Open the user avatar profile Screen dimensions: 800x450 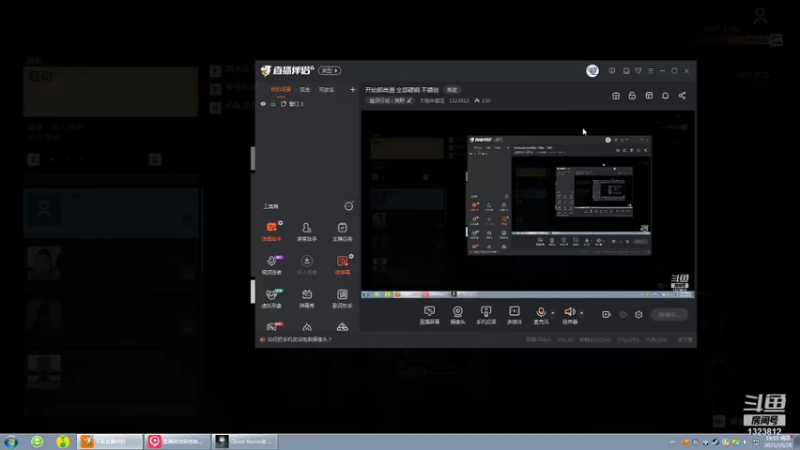[x=592, y=70]
